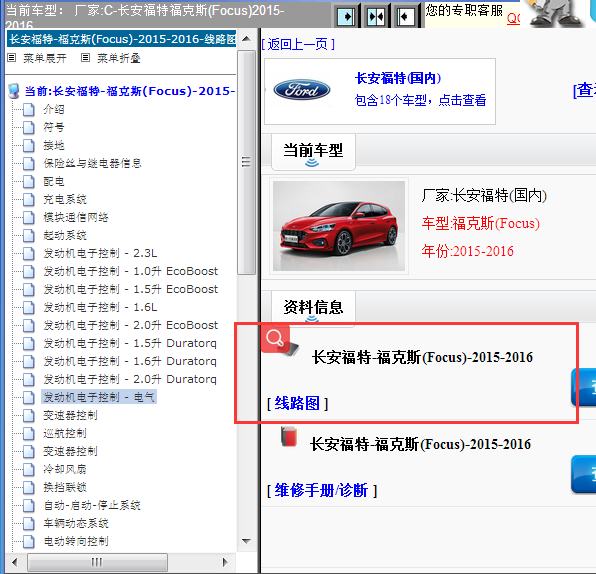Viewport: 596px width, 574px height.
Task: Click the page icon next to 巡航控制
Action: 29,433
